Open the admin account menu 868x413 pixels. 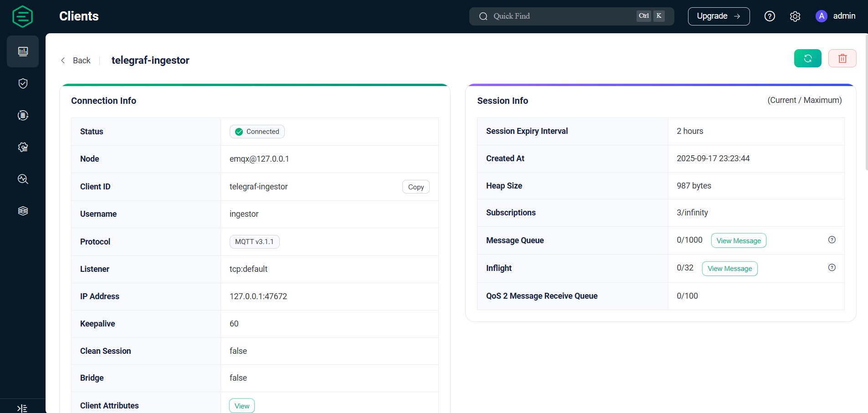coord(835,16)
